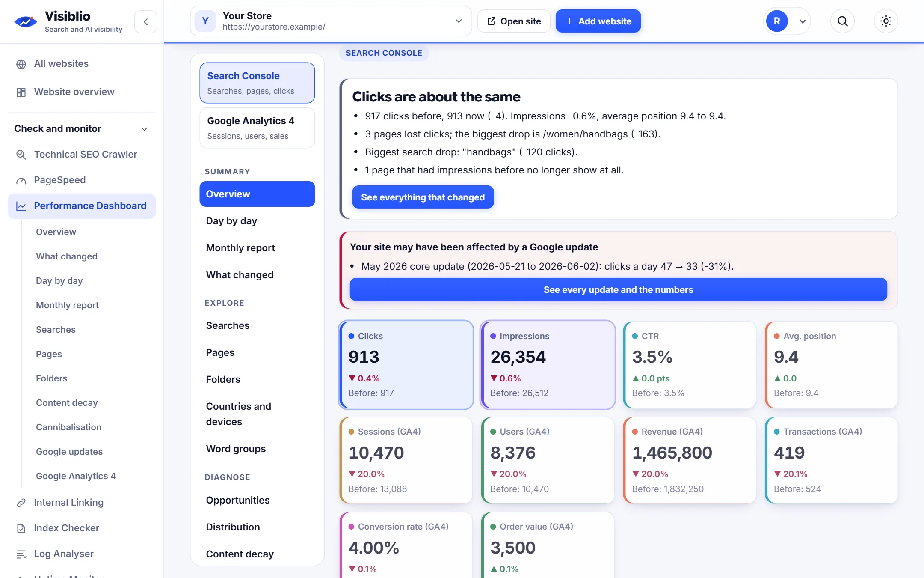Toggle the Revenue (GA4) metric card
The width and height of the screenshot is (924, 578).
(689, 460)
